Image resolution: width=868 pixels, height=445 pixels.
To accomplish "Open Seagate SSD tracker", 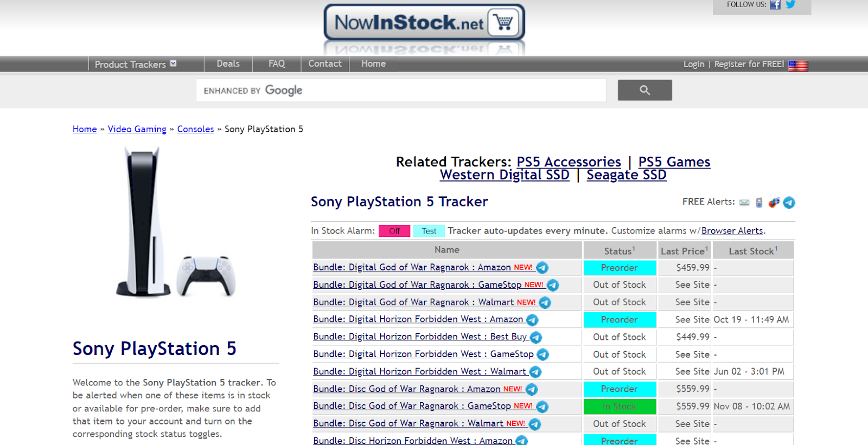I will point(627,175).
